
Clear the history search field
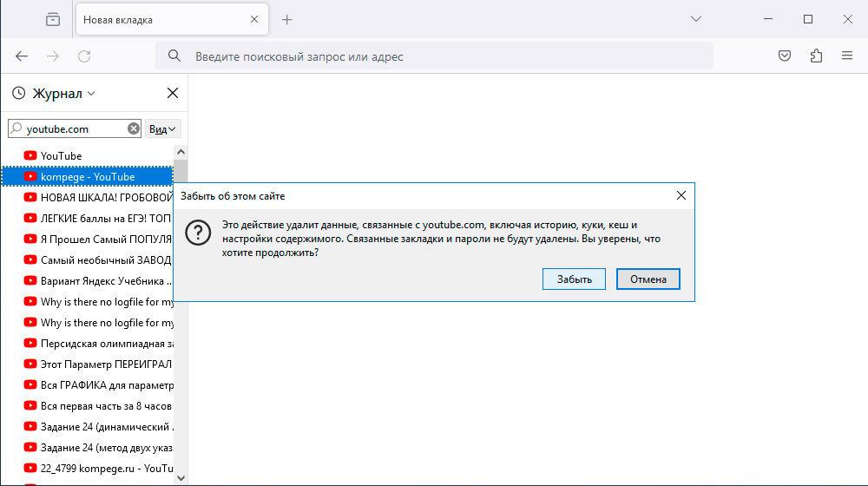(134, 128)
